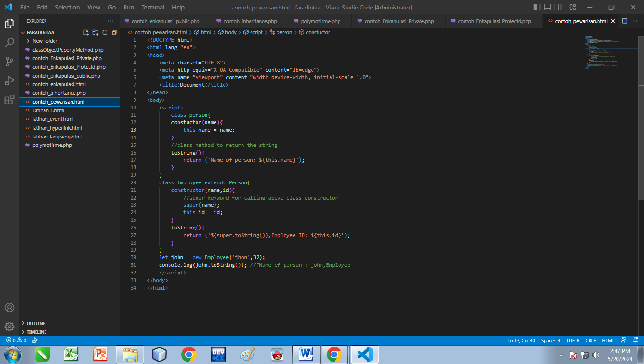Click the ports forwarded status indicator

click(35, 340)
